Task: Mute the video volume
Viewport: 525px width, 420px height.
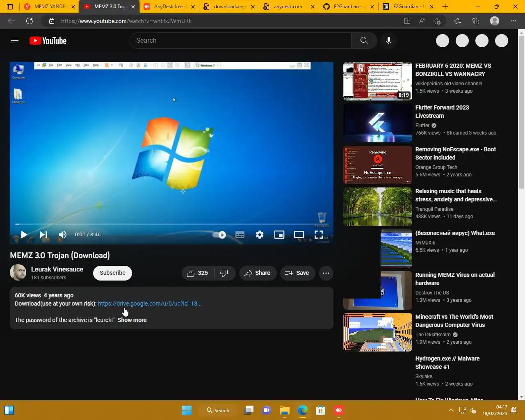Action: pyautogui.click(x=63, y=235)
